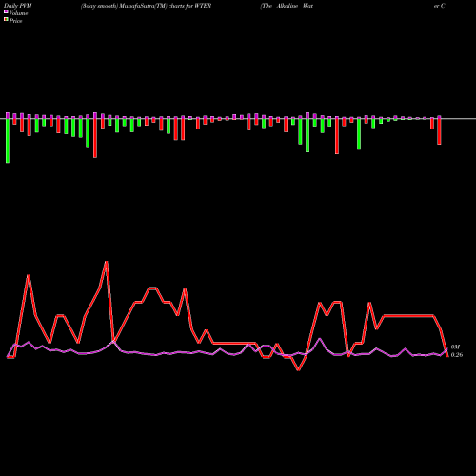Click the highest peak of red price line
476x476 pixels.
107,262
